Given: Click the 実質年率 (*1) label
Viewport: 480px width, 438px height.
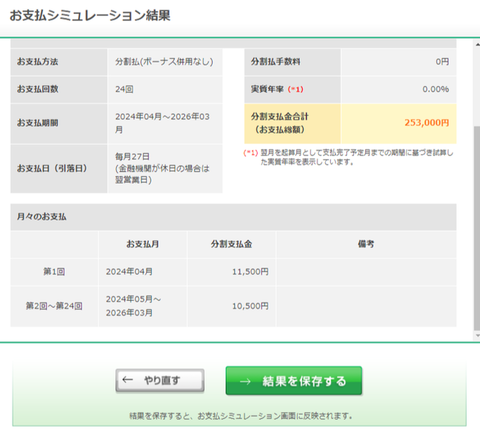Looking at the screenshot, I should [x=277, y=89].
